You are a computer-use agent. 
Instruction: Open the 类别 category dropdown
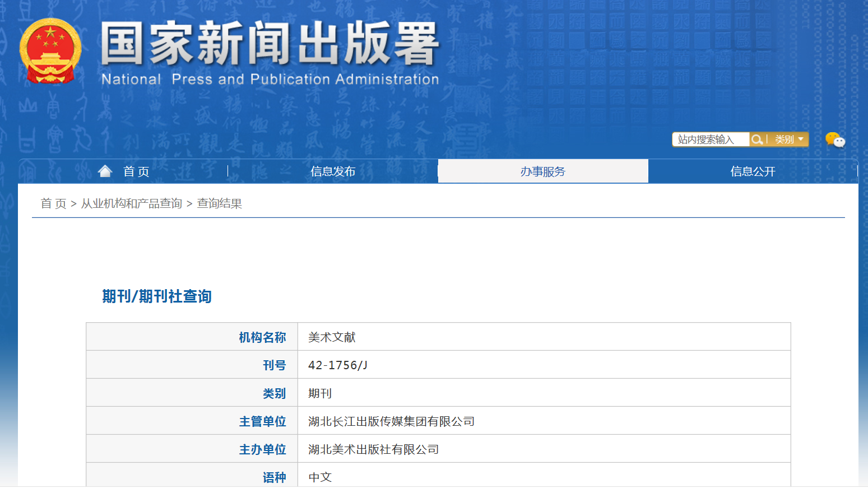(787, 139)
